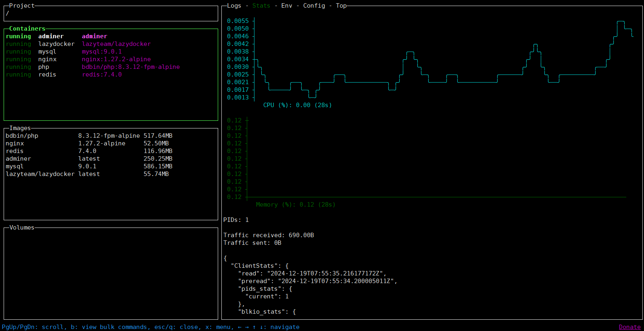Click the PIDs: 1 line

coord(236,220)
